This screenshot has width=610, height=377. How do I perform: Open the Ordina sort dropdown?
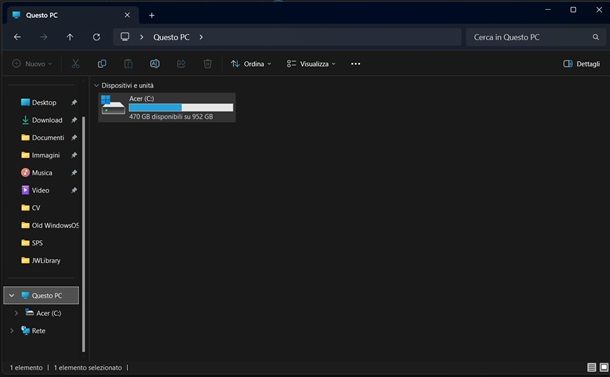[251, 64]
